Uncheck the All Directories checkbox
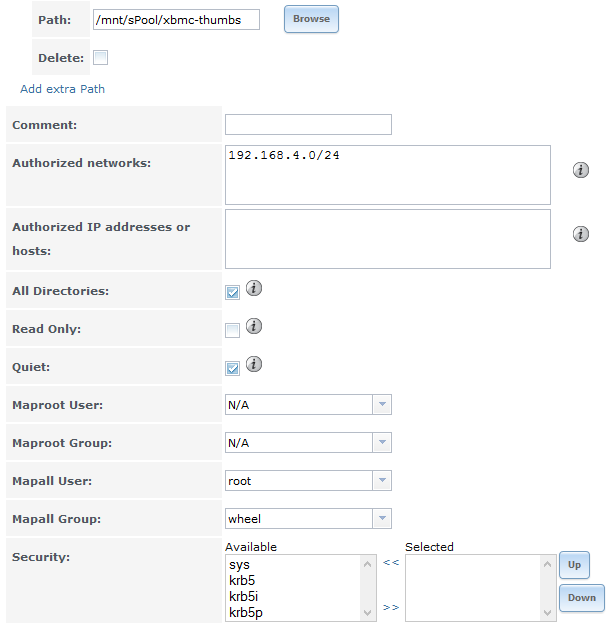The width and height of the screenshot is (616, 623). [232, 292]
